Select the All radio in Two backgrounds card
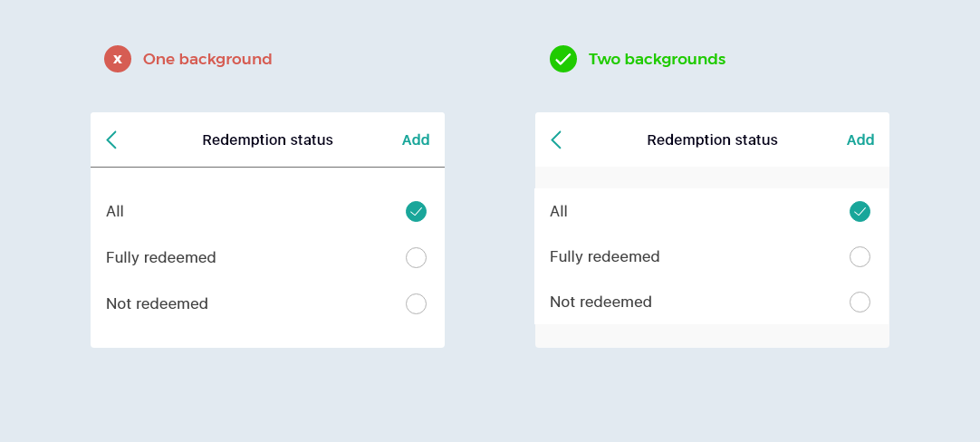Viewport: 980px width, 442px height. pyautogui.click(x=860, y=211)
